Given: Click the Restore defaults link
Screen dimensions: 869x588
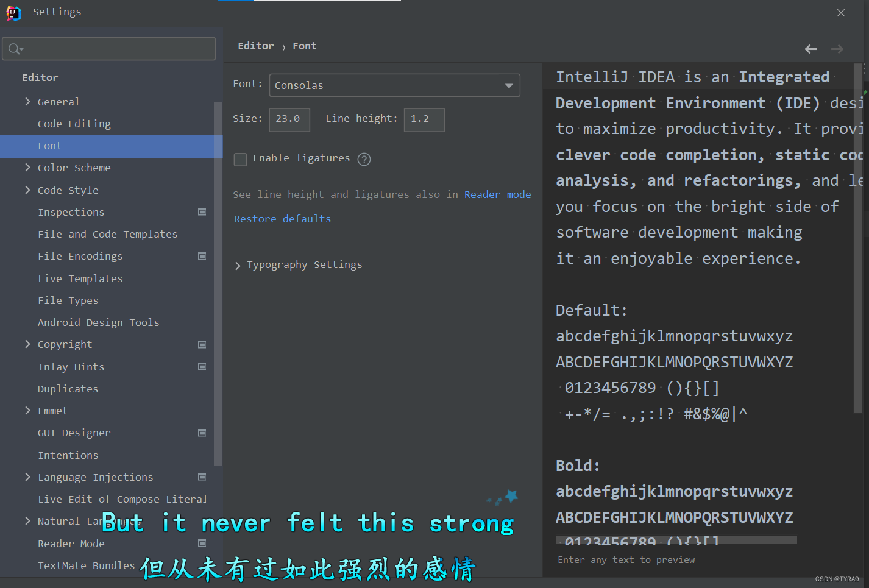Looking at the screenshot, I should [x=282, y=219].
